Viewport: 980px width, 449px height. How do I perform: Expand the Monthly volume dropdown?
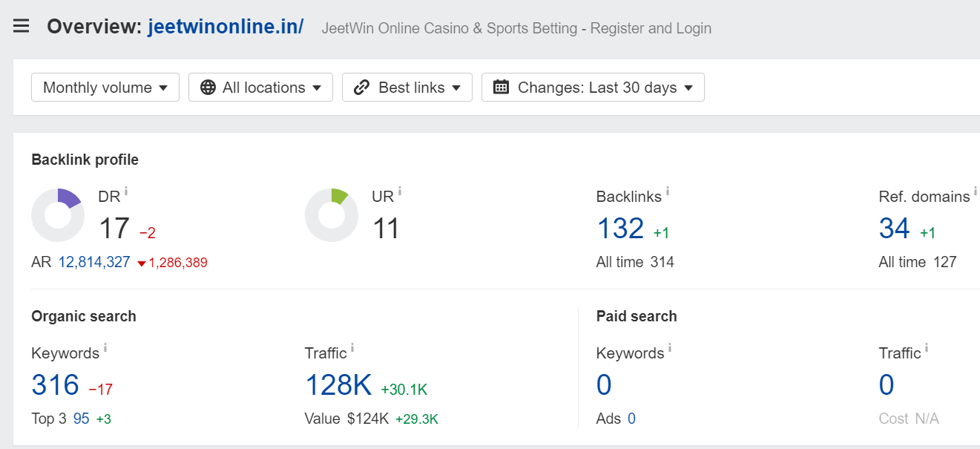coord(105,88)
